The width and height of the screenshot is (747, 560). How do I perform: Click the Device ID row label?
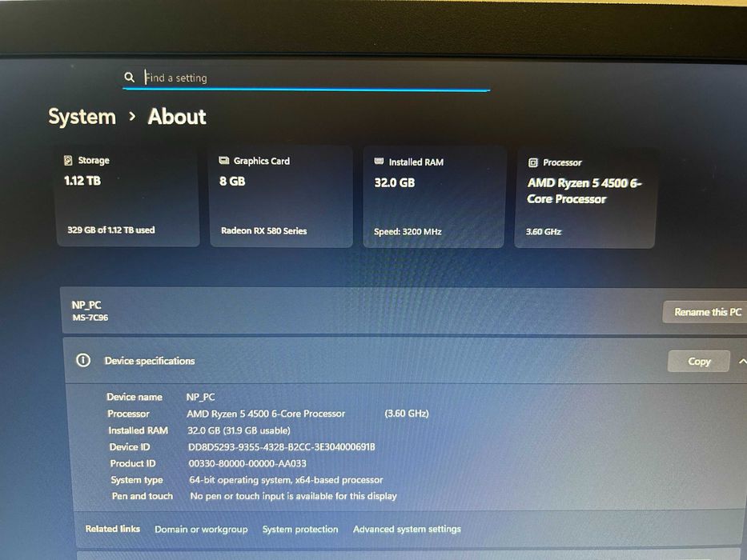pyautogui.click(x=130, y=446)
